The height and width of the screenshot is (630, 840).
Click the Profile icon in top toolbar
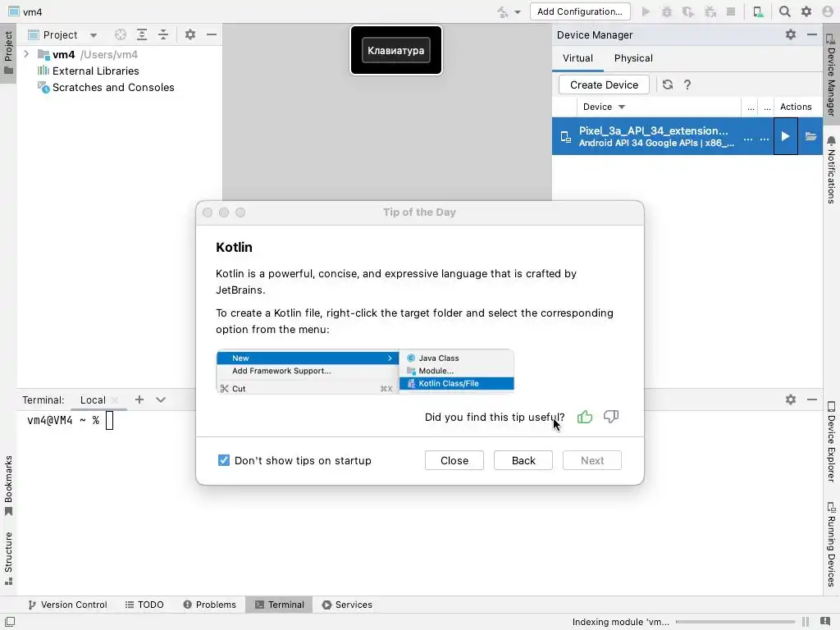[x=710, y=11]
